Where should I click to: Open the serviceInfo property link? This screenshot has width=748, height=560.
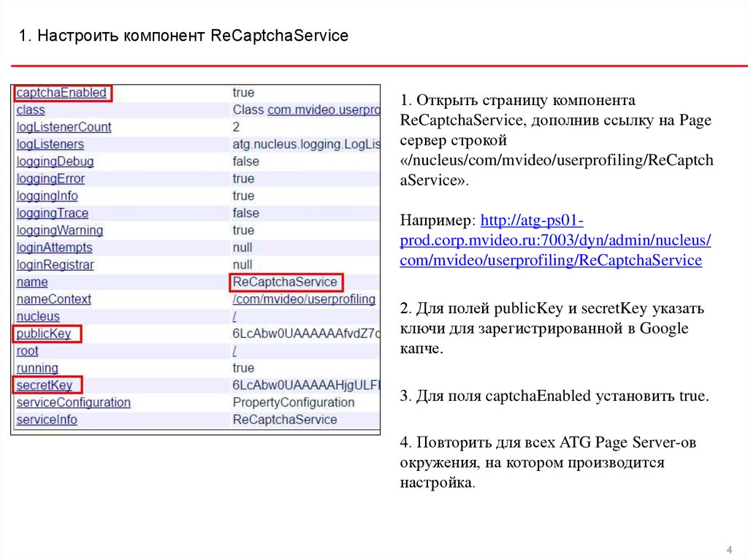[x=46, y=420]
